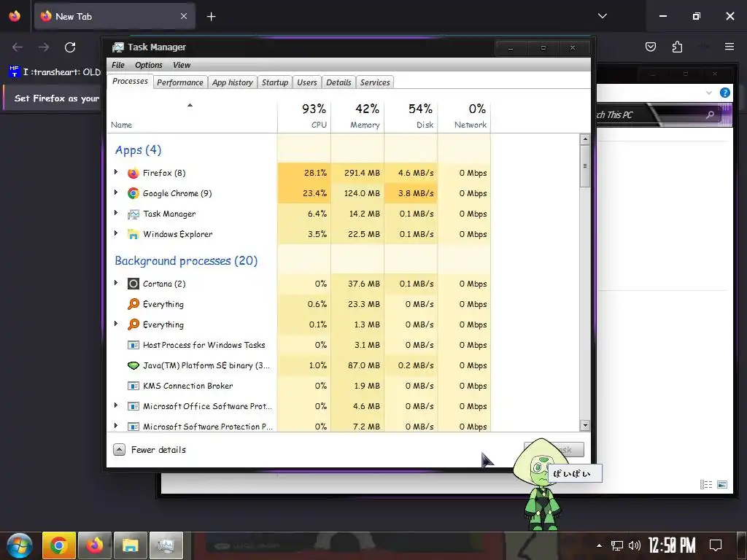Viewport: 747px width, 560px height.
Task: Open the Options menu in Task Manager
Action: pyautogui.click(x=149, y=65)
